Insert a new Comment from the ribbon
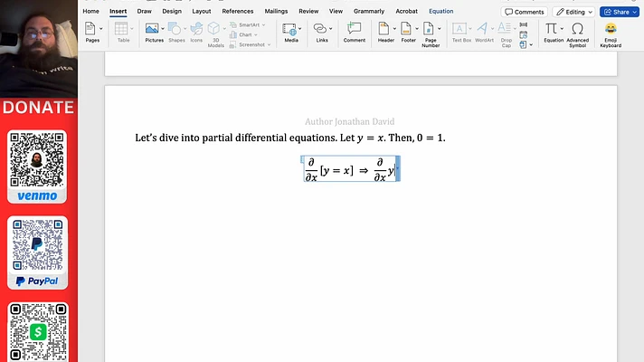The image size is (644, 362). 354,32
